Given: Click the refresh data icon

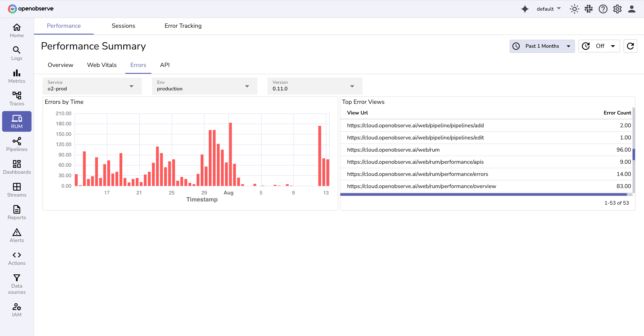Looking at the screenshot, I should click(x=631, y=46).
